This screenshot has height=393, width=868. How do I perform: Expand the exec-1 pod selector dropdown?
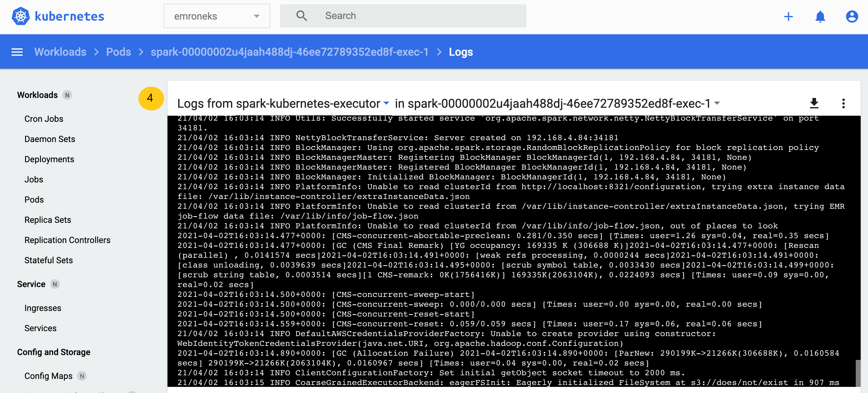pos(717,103)
